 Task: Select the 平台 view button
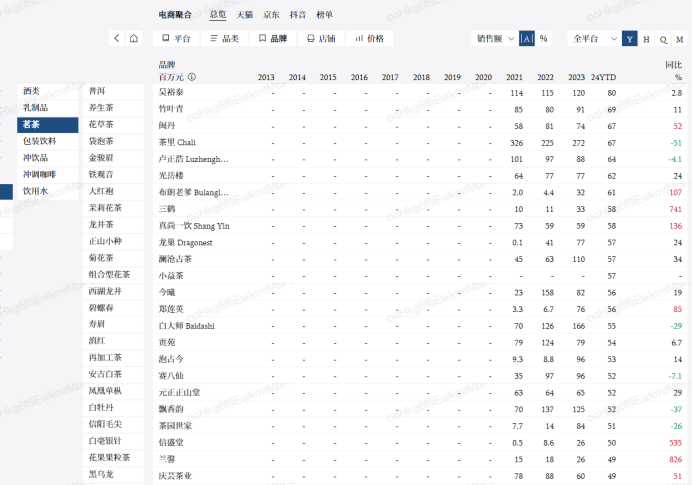(x=175, y=38)
